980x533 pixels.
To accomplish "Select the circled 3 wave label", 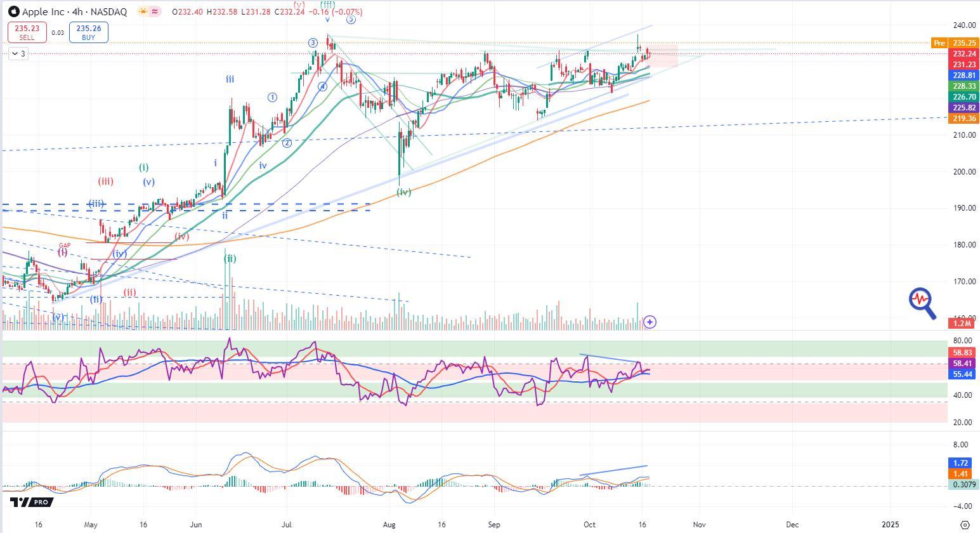I will pyautogui.click(x=313, y=43).
